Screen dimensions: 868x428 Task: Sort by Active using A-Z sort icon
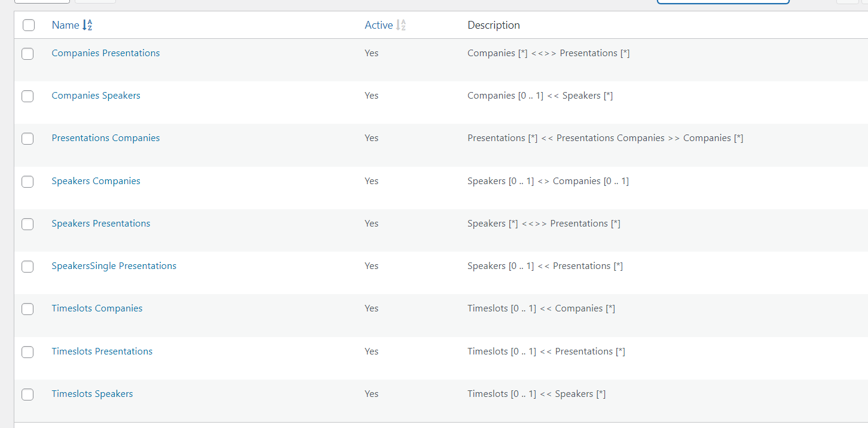(x=401, y=25)
